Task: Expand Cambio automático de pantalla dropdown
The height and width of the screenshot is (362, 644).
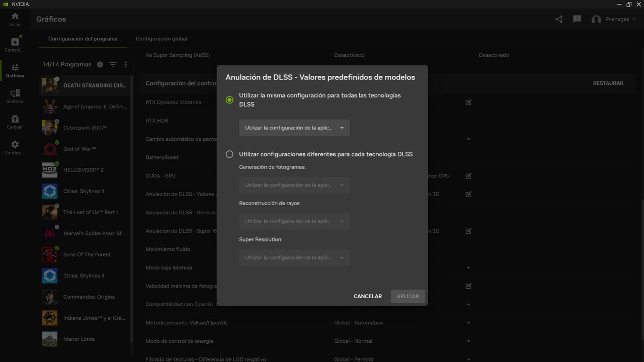Action: click(468, 139)
